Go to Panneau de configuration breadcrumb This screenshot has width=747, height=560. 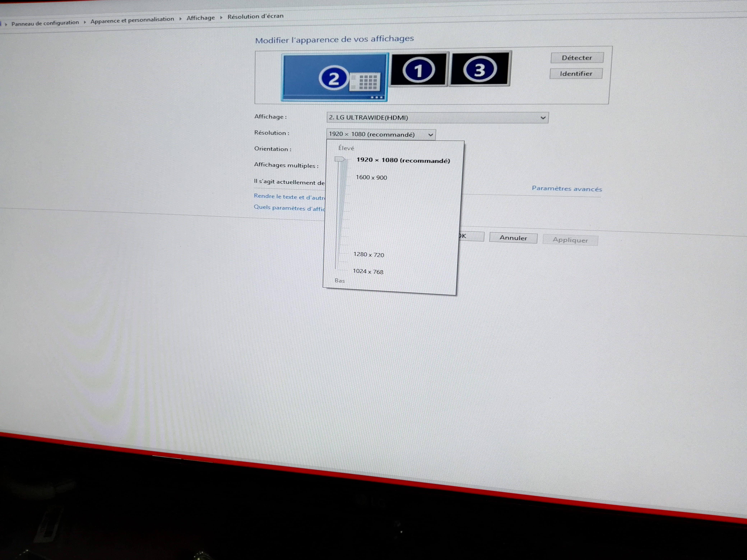[x=45, y=23]
